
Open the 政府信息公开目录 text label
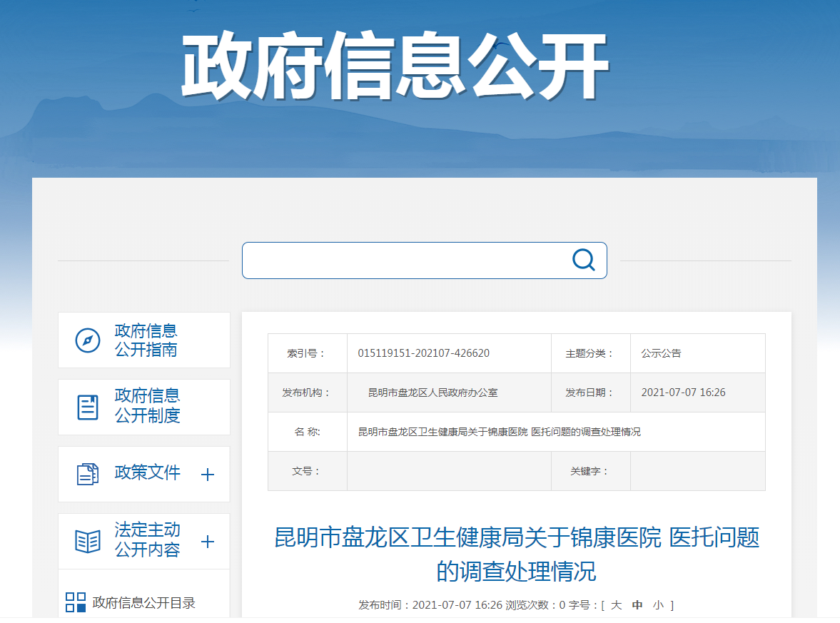(x=143, y=603)
